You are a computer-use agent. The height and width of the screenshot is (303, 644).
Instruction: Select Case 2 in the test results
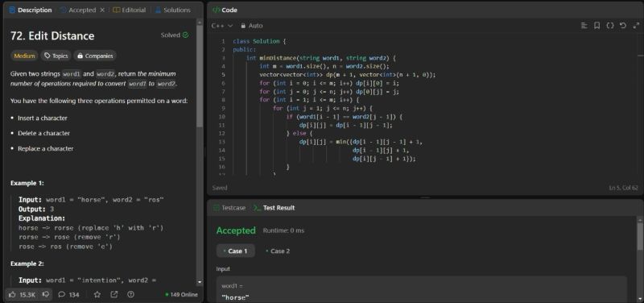click(x=278, y=251)
